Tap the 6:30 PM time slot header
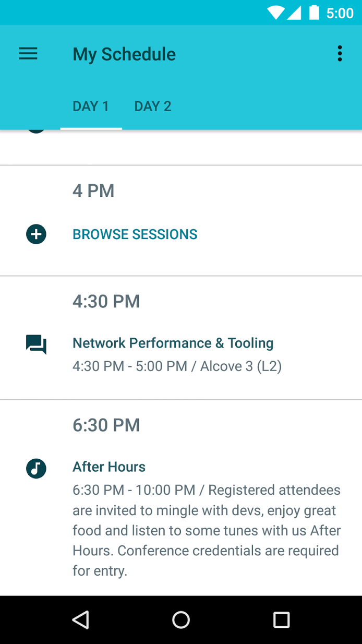362x644 pixels. point(106,425)
